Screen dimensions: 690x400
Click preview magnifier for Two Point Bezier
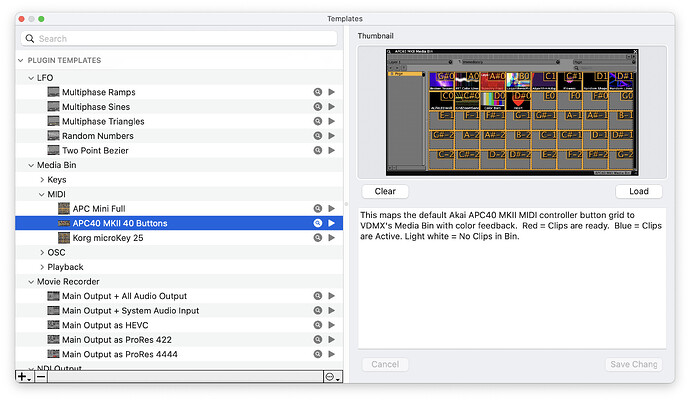(x=318, y=150)
